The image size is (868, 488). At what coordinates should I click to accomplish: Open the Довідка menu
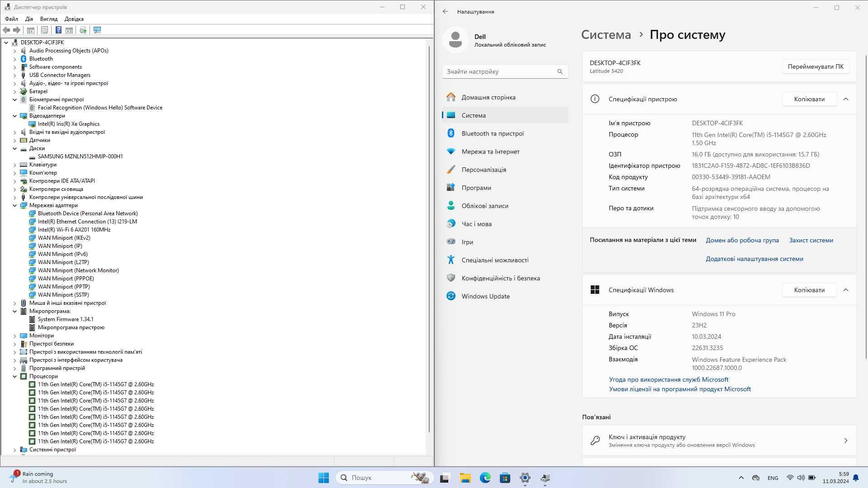coord(74,19)
